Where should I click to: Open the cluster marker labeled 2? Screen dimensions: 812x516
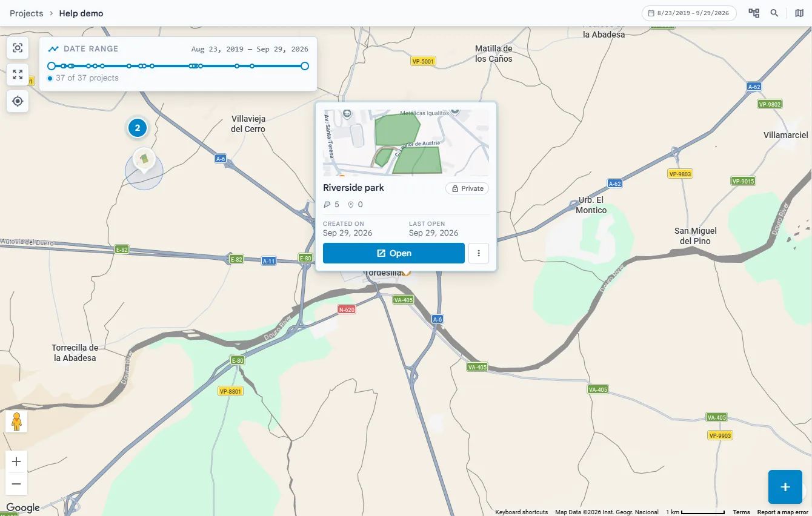pyautogui.click(x=138, y=128)
